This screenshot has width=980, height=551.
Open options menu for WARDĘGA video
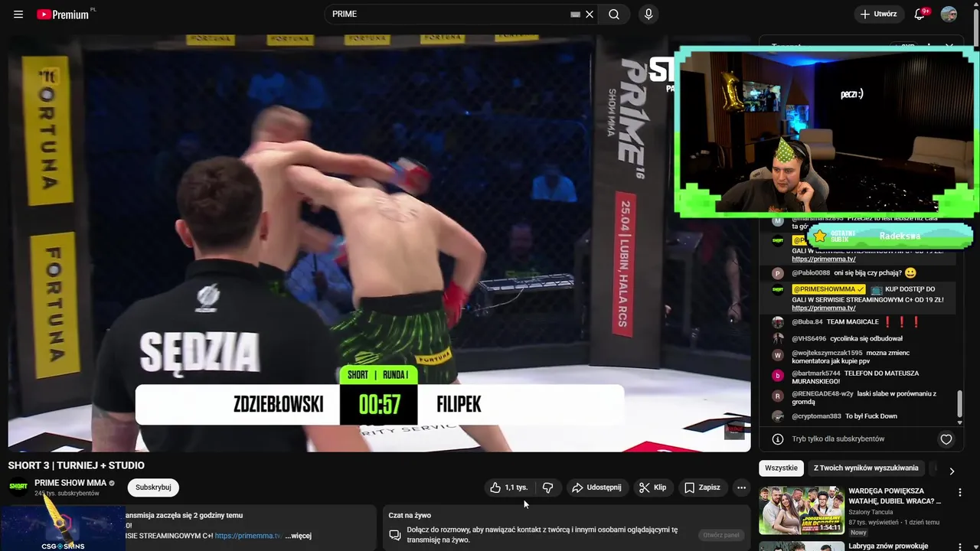959,493
